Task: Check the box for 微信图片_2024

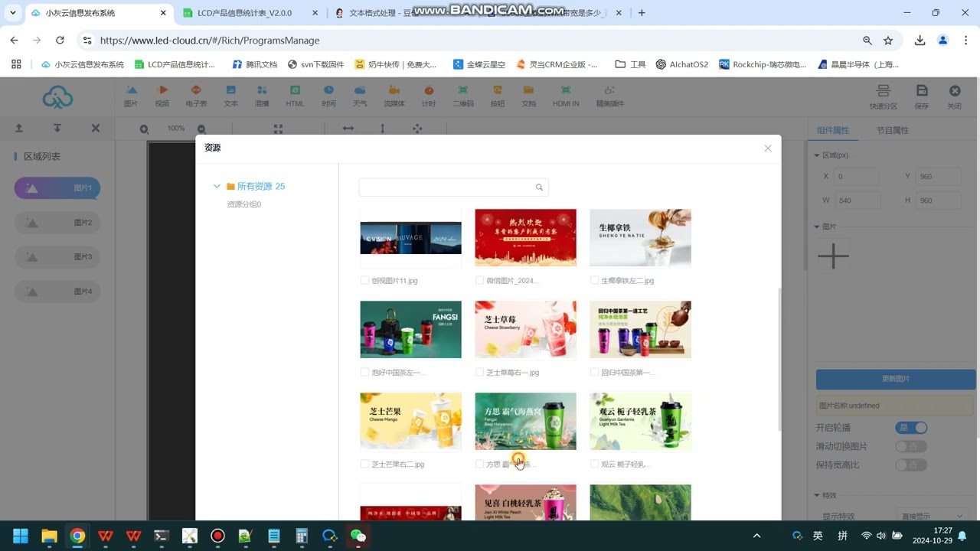Action: [479, 281]
